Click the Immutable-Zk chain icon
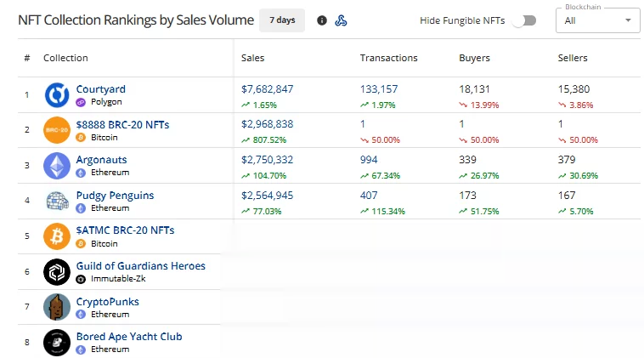Screen dimensions: 644x358 pyautogui.click(x=81, y=279)
